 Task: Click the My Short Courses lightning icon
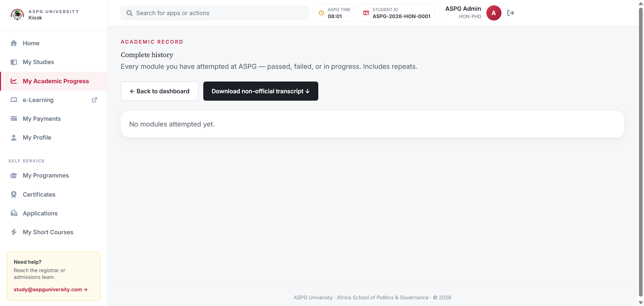click(14, 232)
